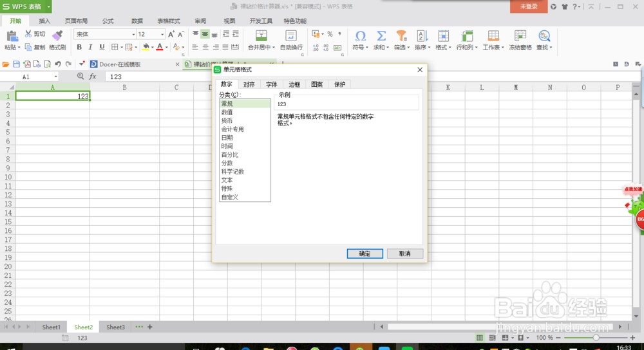
Task: Click the Freeze Panes (冻结窗格) icon
Action: coord(520,35)
